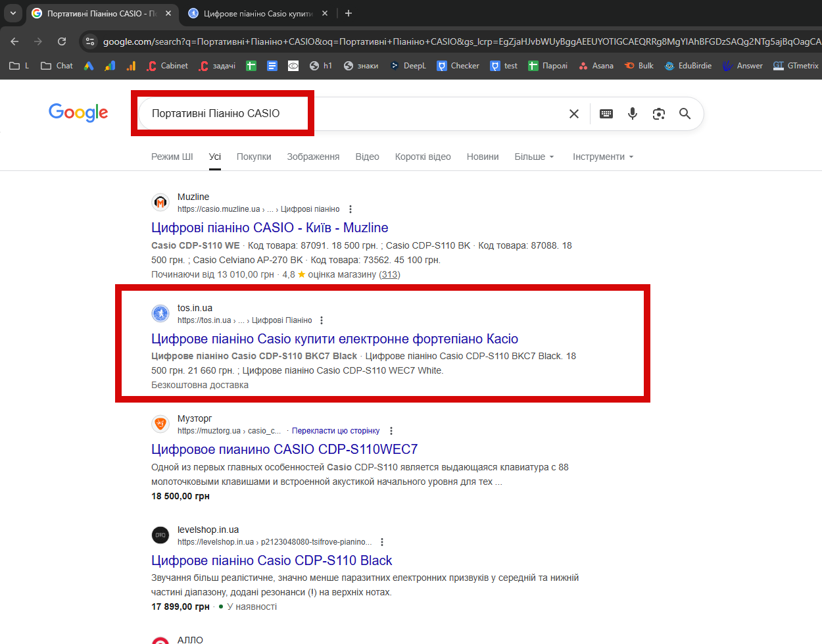This screenshot has height=644, width=822.
Task: Open Цифрове піаніно Casio купити result link
Action: click(335, 339)
